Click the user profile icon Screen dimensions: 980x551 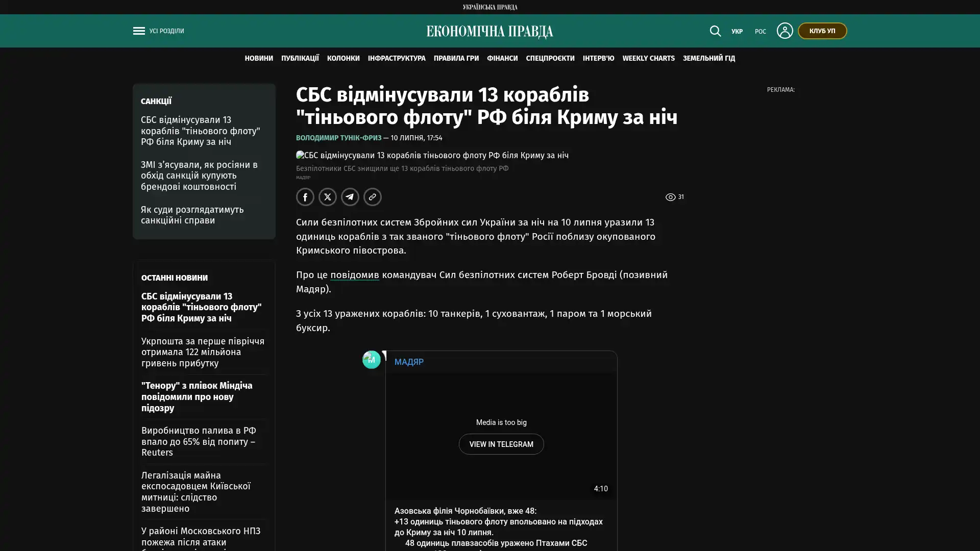point(785,31)
